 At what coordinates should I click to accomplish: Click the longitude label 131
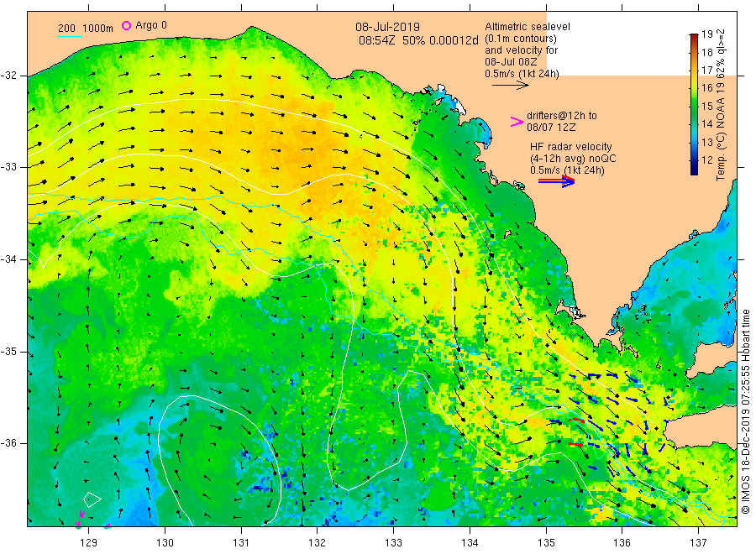coord(241,543)
